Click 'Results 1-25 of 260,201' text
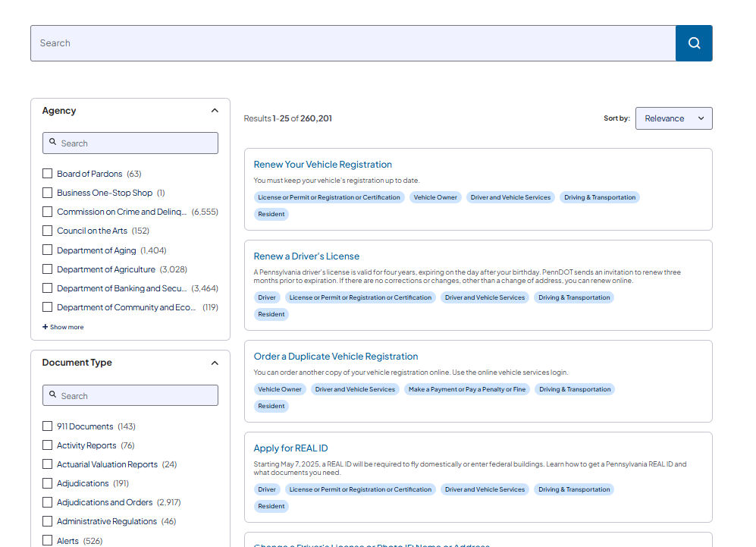This screenshot has width=756, height=547. point(288,118)
